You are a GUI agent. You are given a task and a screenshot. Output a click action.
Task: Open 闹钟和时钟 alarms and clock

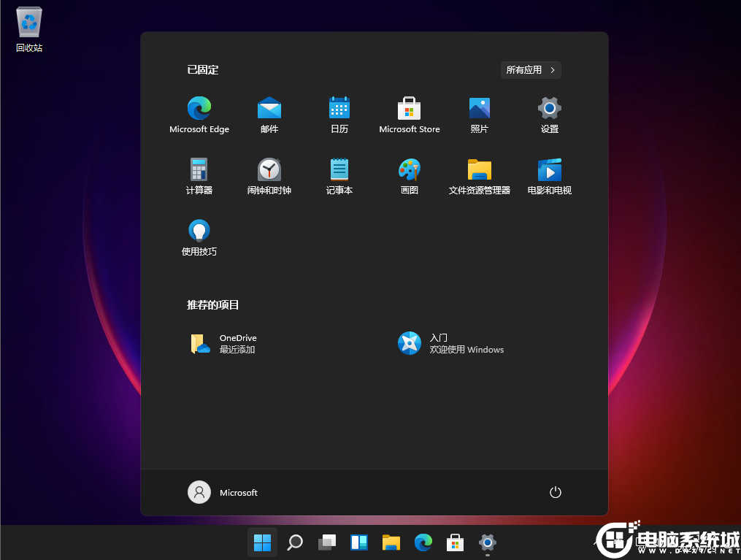tap(269, 176)
